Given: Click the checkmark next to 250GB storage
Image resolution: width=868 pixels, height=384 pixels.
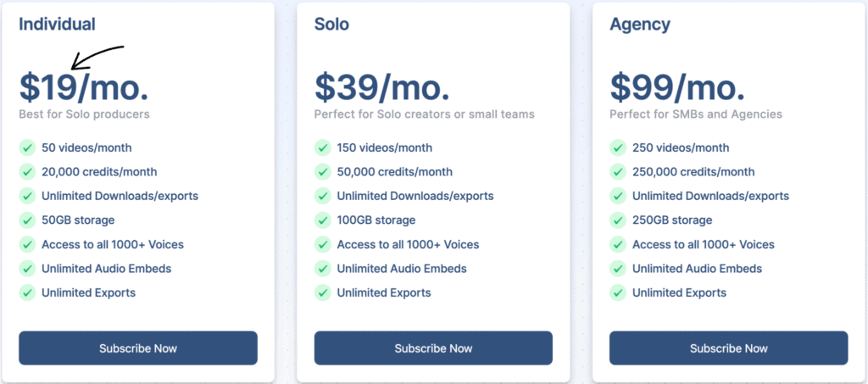Looking at the screenshot, I should pyautogui.click(x=618, y=220).
